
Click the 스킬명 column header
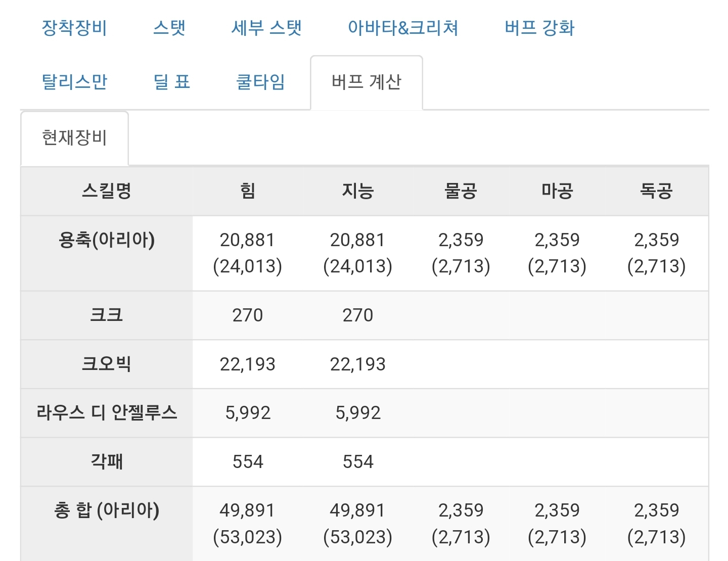tap(107, 191)
